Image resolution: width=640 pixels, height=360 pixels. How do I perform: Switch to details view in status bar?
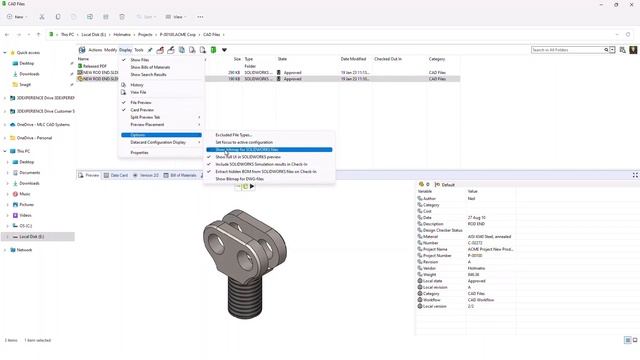pos(628,340)
